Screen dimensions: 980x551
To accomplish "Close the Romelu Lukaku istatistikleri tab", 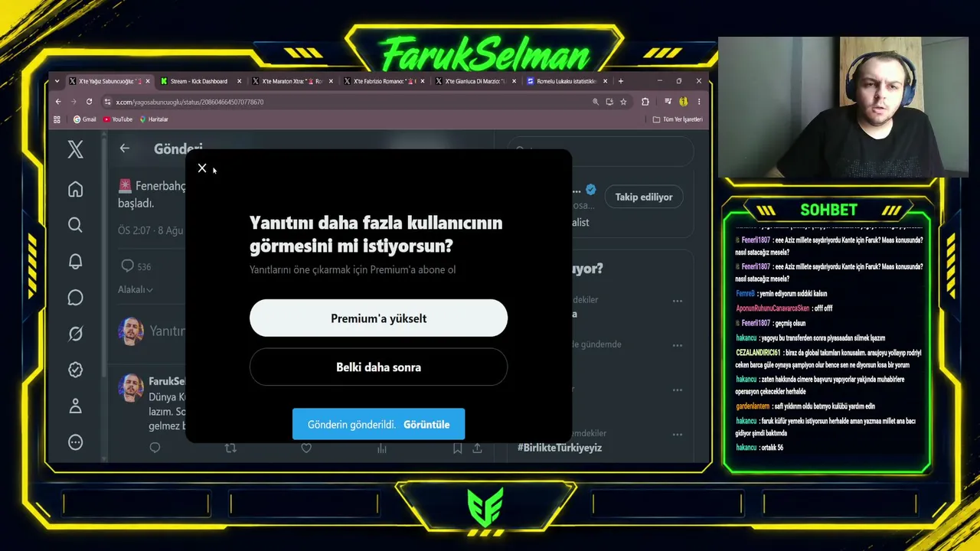I will 606,81.
